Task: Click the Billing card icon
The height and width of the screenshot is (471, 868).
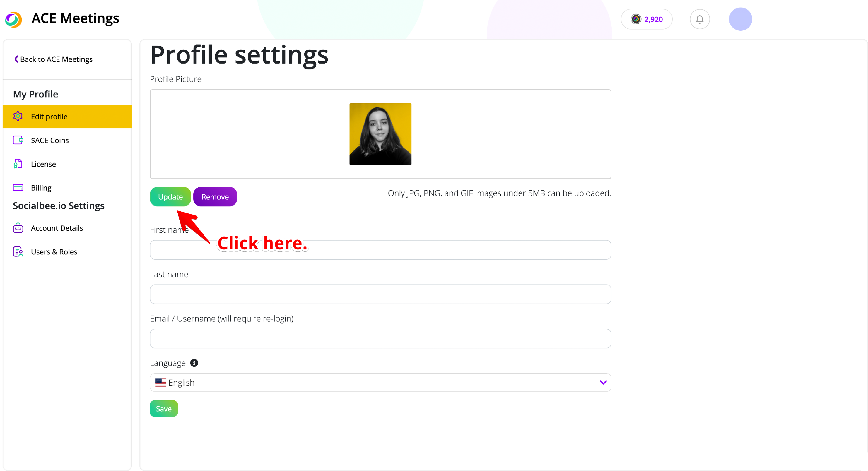Action: coord(18,188)
